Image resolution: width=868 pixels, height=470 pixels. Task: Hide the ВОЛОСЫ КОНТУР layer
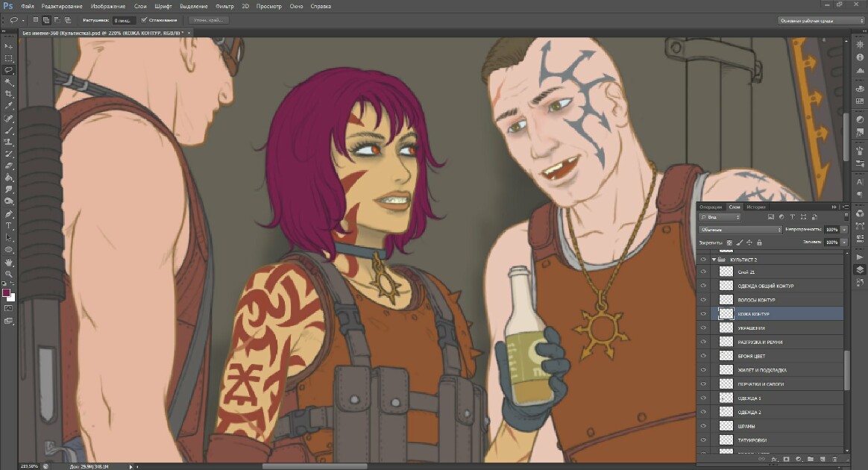(x=703, y=299)
